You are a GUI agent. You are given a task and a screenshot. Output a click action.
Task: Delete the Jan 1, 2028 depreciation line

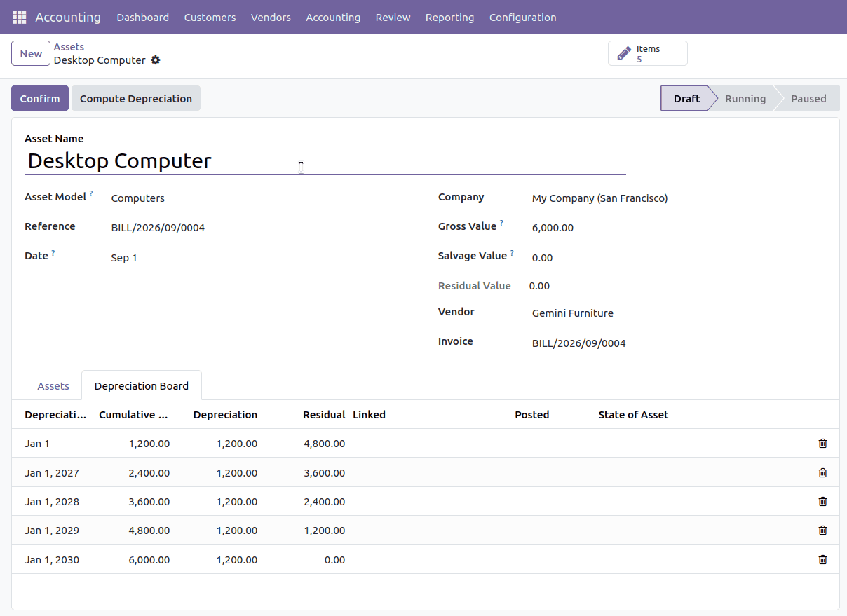click(x=822, y=502)
